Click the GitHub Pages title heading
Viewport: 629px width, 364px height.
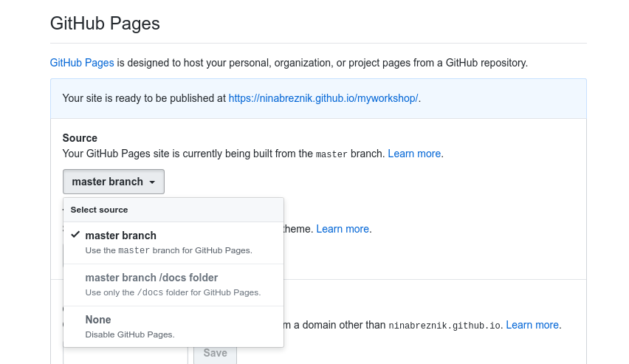105,24
